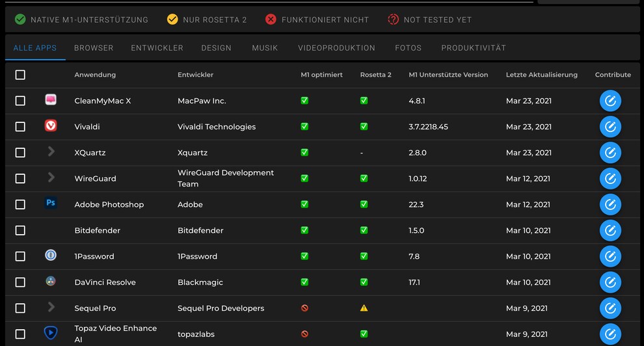Check the Adobe Photoshop row checkbox
The image size is (644, 346).
coord(20,204)
